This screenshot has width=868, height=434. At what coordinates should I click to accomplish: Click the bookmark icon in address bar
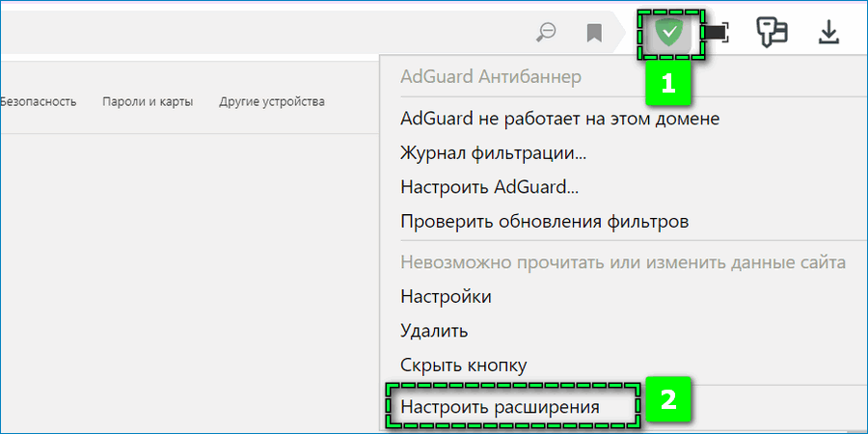point(594,33)
